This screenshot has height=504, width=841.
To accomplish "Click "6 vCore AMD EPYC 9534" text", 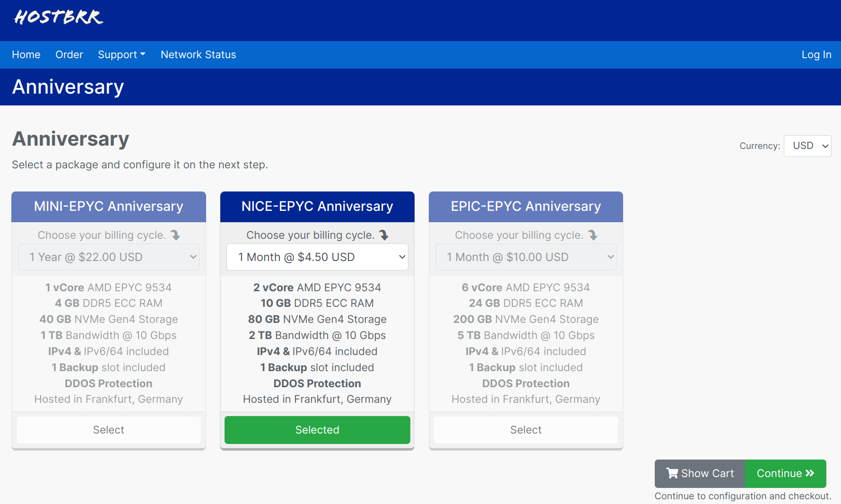I will point(526,287).
